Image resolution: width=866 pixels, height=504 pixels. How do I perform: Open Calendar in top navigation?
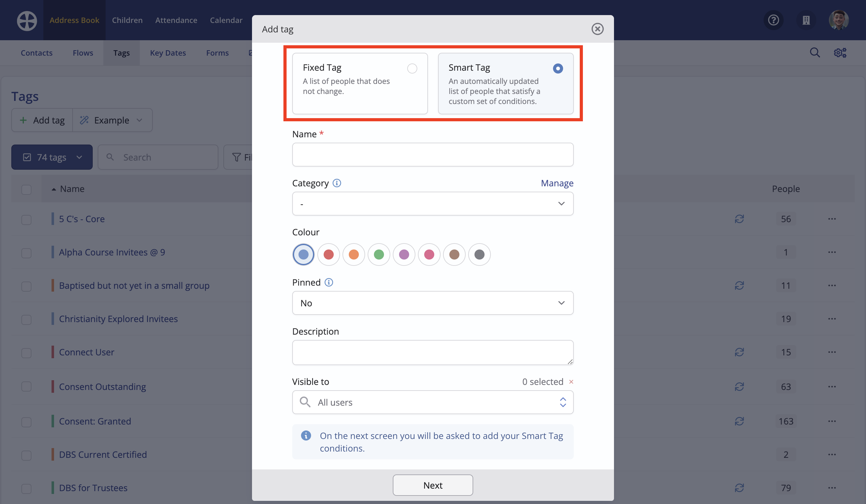point(226,20)
